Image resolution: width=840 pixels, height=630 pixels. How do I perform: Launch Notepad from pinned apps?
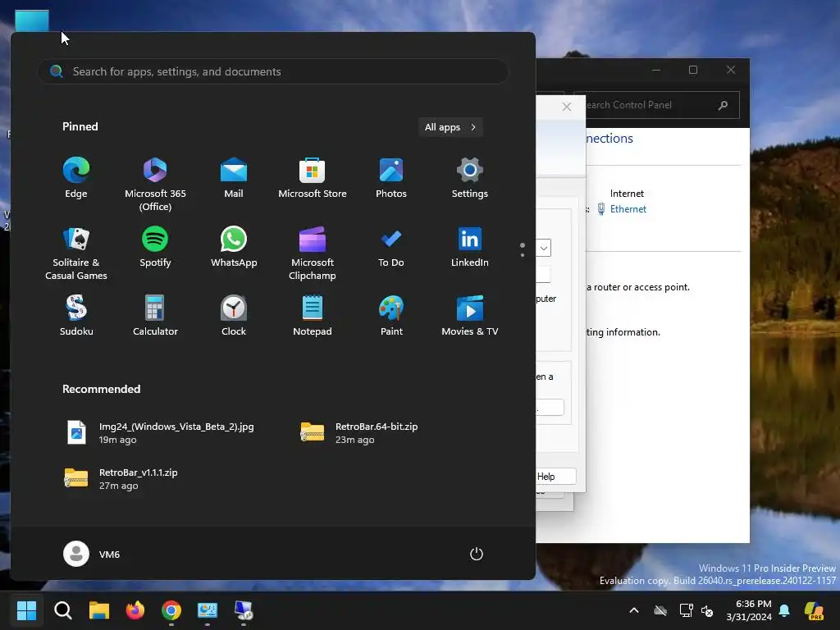(x=313, y=316)
